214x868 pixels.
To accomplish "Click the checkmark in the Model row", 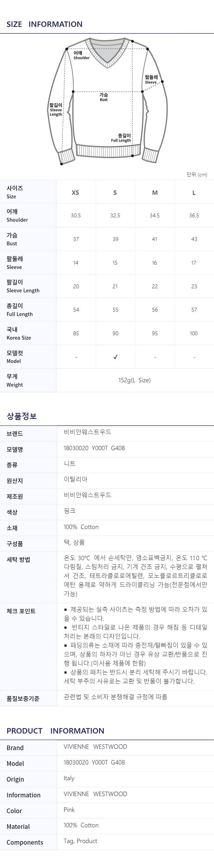I will [115, 357].
